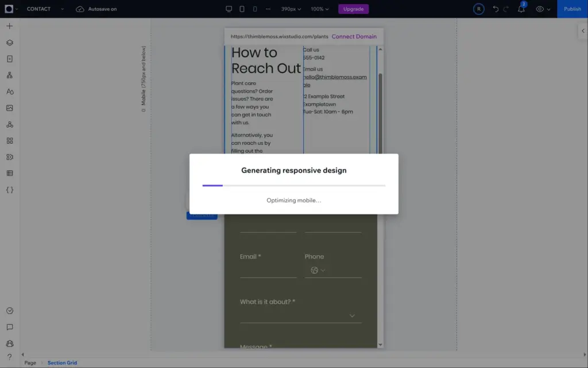Screen dimensions: 588x368
Task: Open the people icon in the left sidebar
Action: pyautogui.click(x=10, y=344)
